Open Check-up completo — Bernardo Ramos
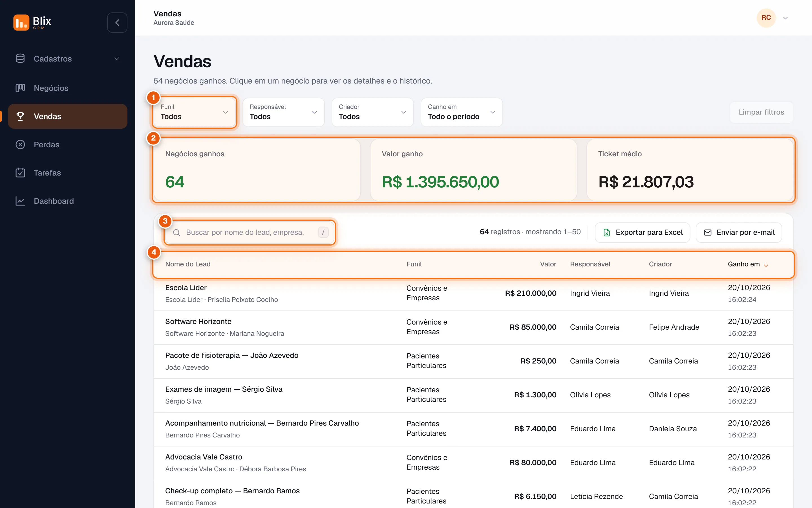 pos(473,494)
